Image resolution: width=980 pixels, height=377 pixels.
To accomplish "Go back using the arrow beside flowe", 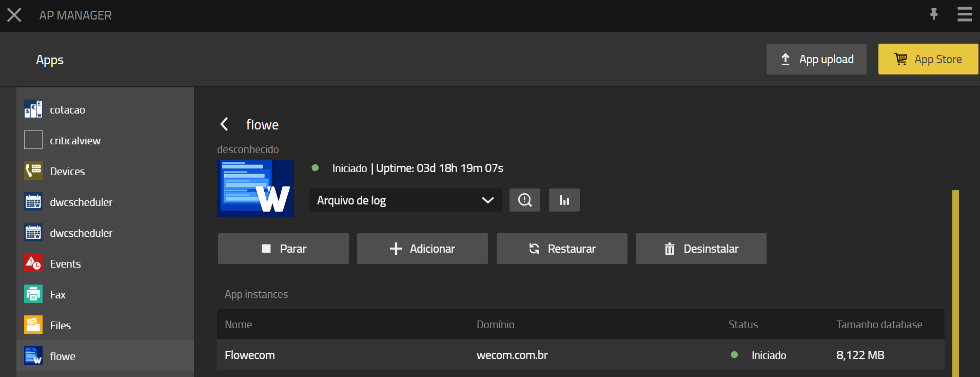I will [224, 124].
